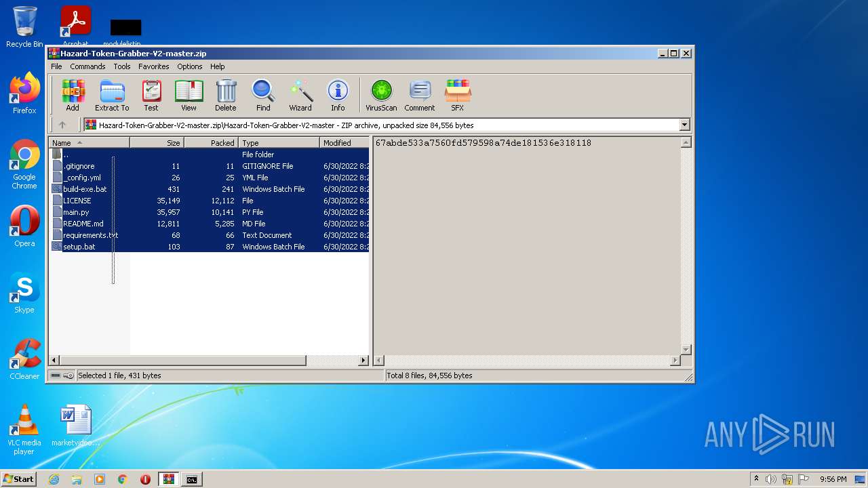Sort by the Name column header
Viewport: 868px width, 488px height.
click(89, 142)
